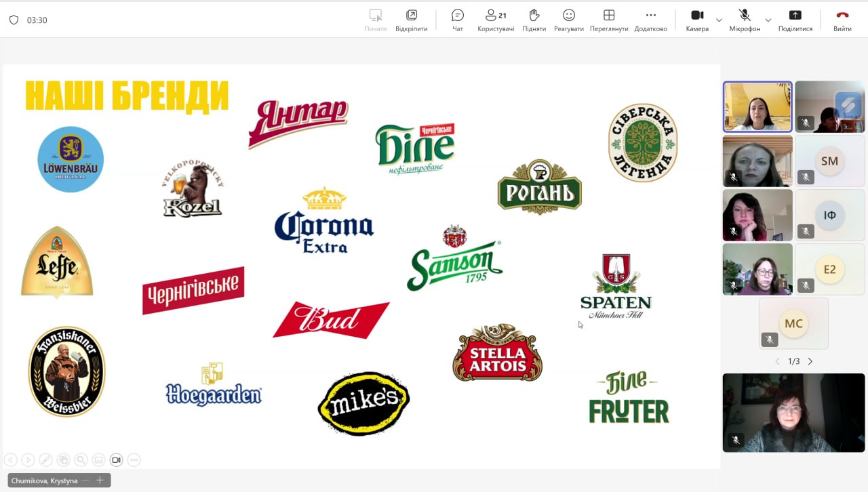Go to the next page of participants
The width and height of the screenshot is (868, 492).
810,362
